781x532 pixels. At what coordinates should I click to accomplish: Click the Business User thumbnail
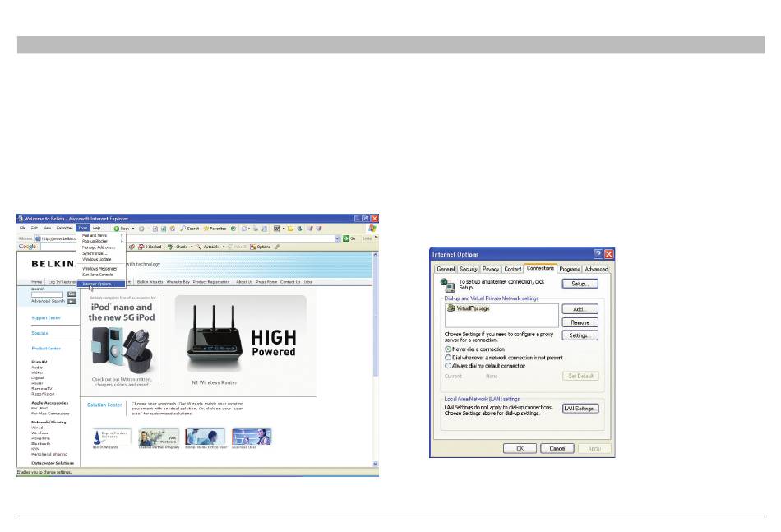pos(251,437)
